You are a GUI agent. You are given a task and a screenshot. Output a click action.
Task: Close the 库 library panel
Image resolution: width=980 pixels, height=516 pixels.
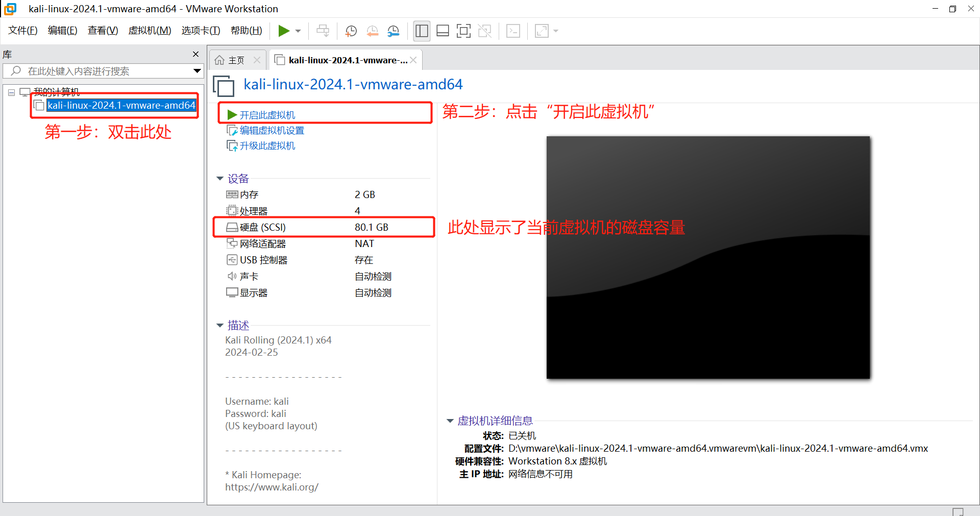pyautogui.click(x=195, y=54)
